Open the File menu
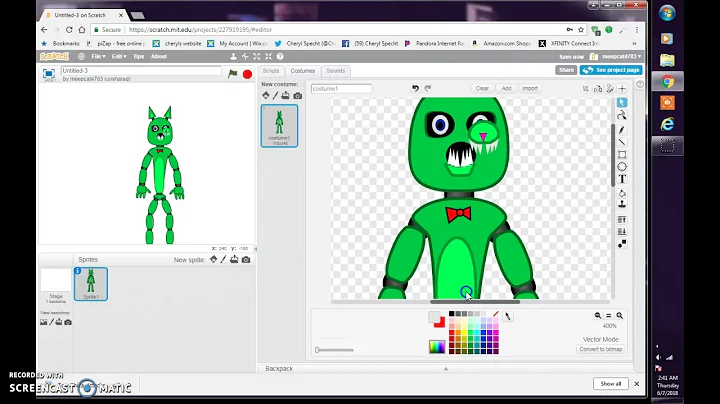The height and width of the screenshot is (404, 720). coord(98,56)
